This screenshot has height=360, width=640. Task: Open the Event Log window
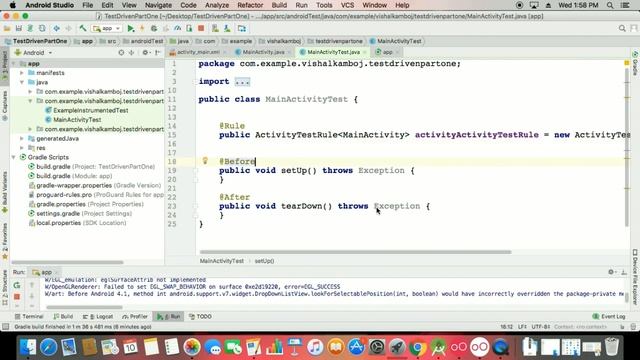pos(609,317)
